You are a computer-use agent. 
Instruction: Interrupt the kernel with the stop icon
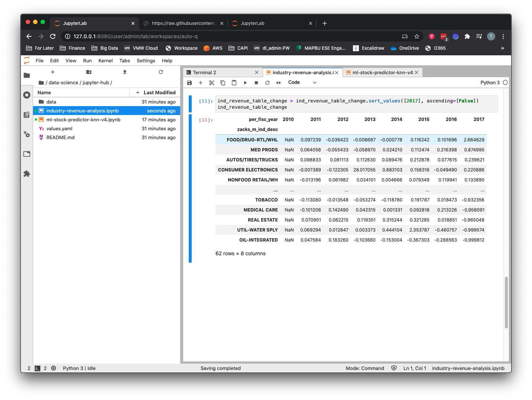tap(256, 83)
